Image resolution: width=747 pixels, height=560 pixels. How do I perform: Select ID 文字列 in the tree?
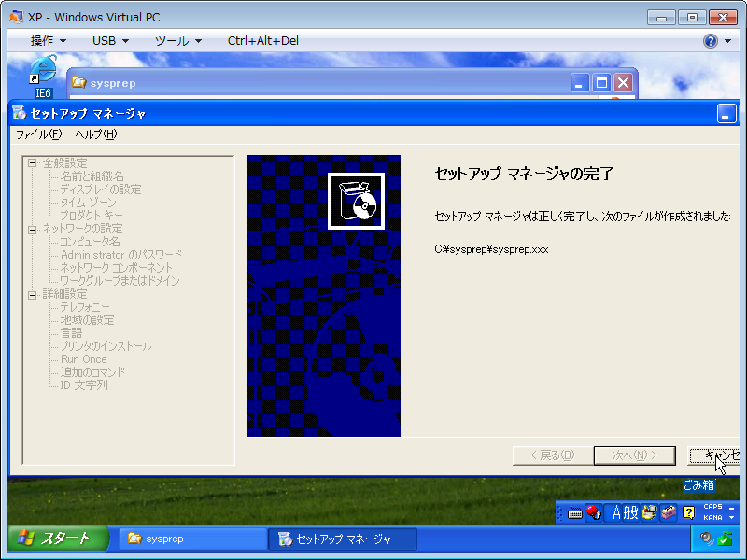click(84, 385)
